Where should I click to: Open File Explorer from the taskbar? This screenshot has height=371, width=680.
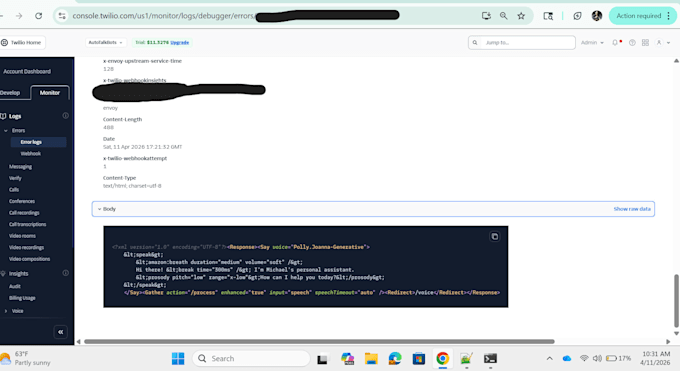(371, 358)
